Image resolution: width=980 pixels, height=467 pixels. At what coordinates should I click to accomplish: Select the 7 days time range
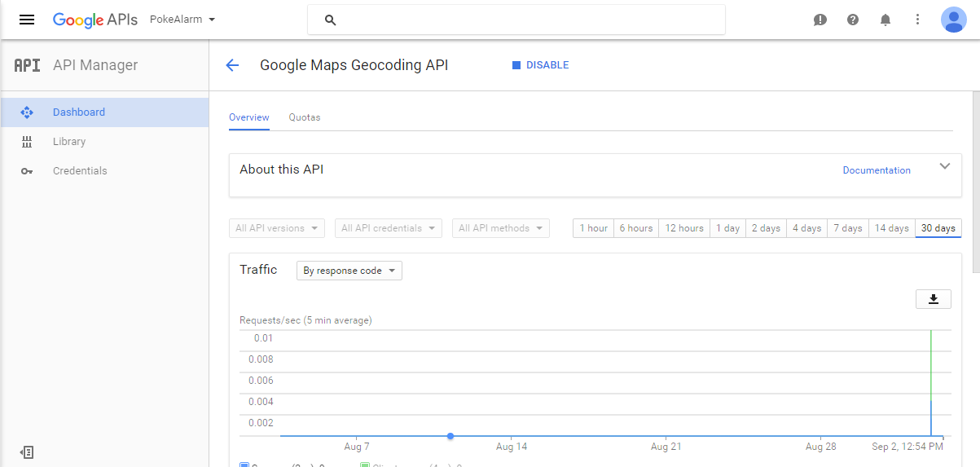pos(848,228)
